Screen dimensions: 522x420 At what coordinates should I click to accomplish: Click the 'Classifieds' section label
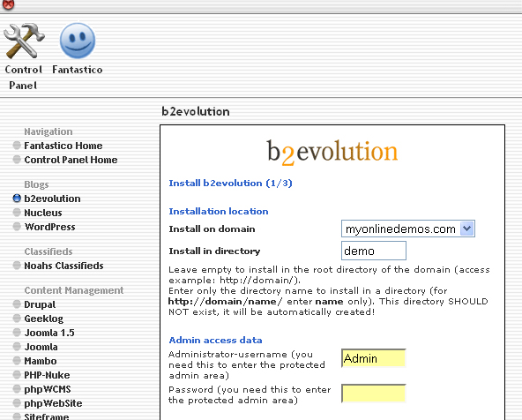point(48,251)
